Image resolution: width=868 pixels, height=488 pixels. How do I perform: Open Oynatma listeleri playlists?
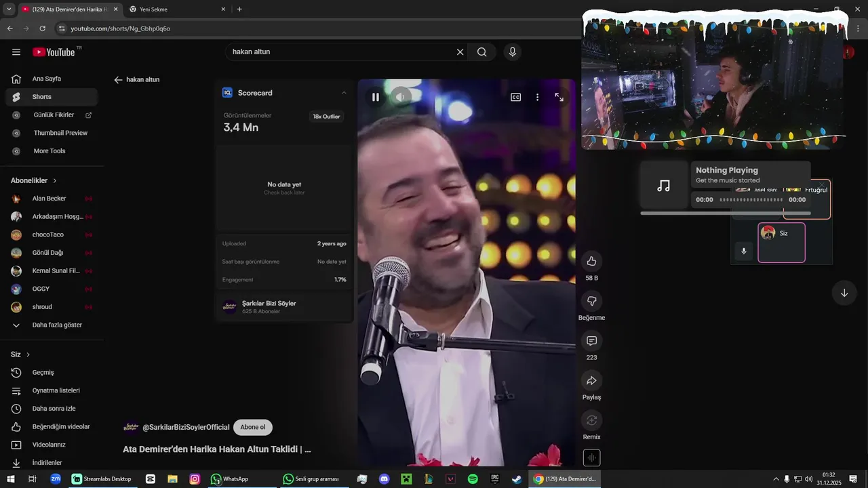tap(52, 390)
